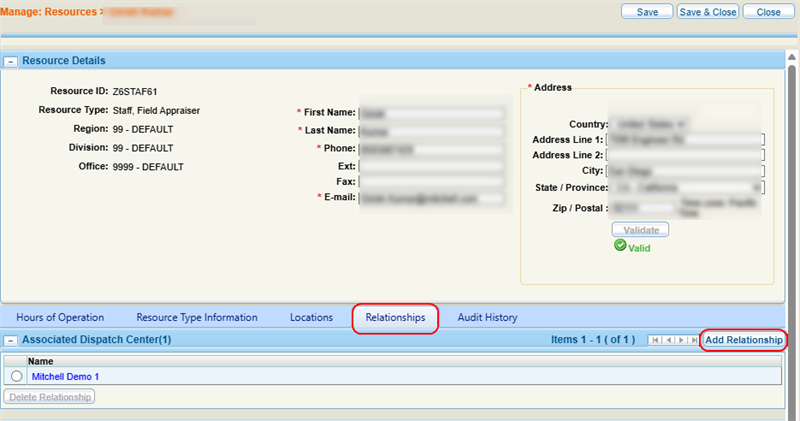This screenshot has width=800, height=421.
Task: Click the Phone input field
Action: [x=432, y=150]
